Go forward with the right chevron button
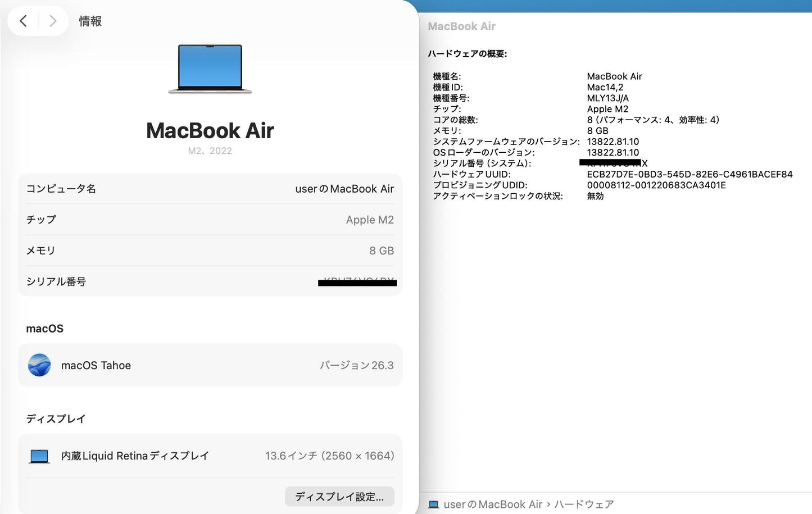The image size is (812, 514). click(x=53, y=21)
